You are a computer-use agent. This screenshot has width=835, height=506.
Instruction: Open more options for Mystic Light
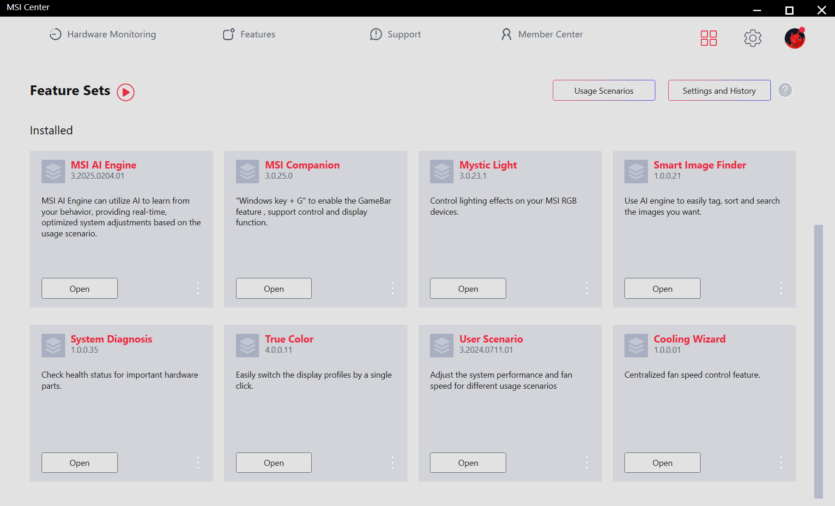pos(587,288)
